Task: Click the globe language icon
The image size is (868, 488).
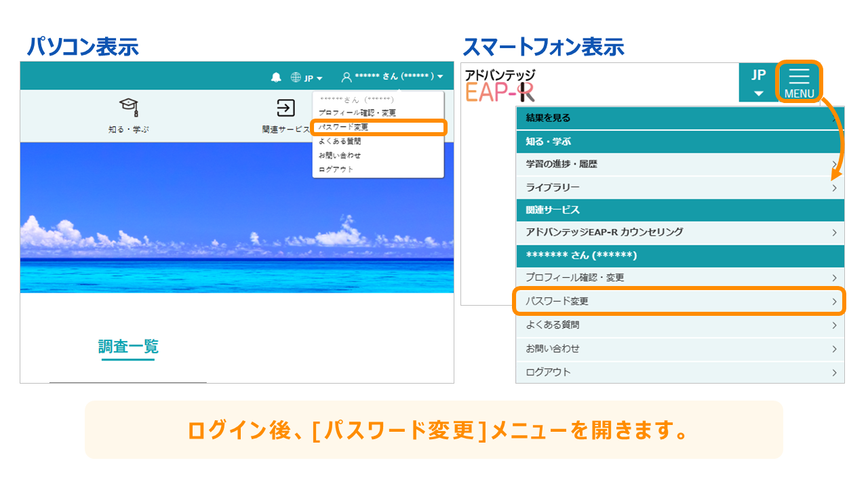Action: 296,77
